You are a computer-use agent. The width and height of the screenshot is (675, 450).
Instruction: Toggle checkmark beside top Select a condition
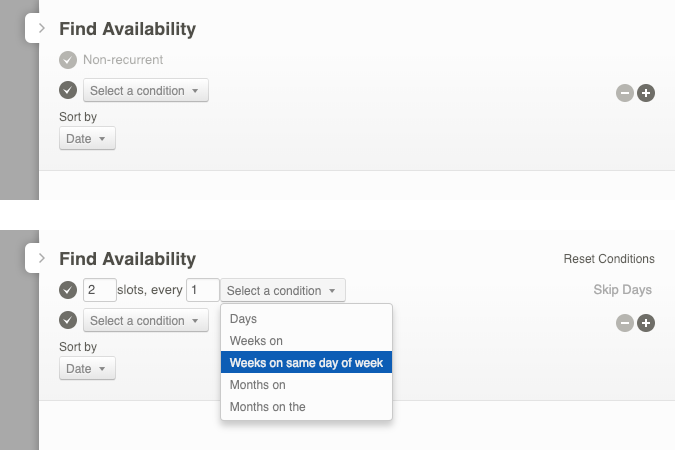pos(68,91)
